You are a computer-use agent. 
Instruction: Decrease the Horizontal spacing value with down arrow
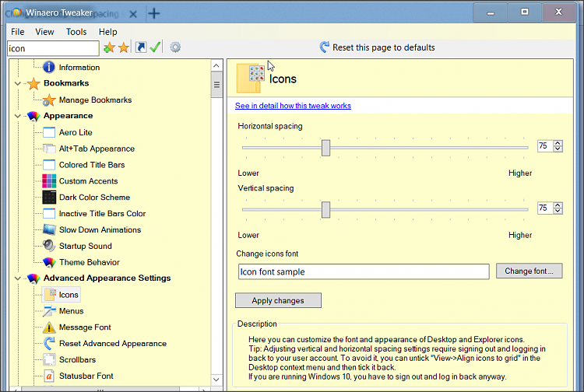(x=558, y=149)
